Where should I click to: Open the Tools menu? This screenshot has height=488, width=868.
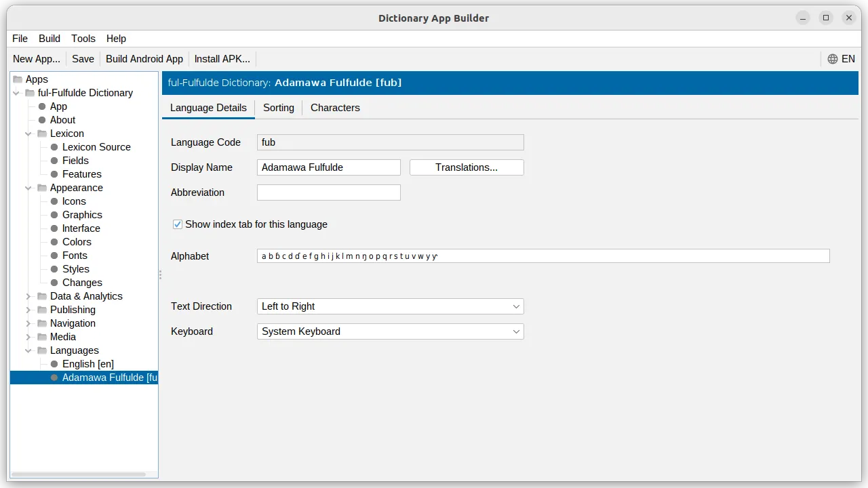click(x=83, y=39)
